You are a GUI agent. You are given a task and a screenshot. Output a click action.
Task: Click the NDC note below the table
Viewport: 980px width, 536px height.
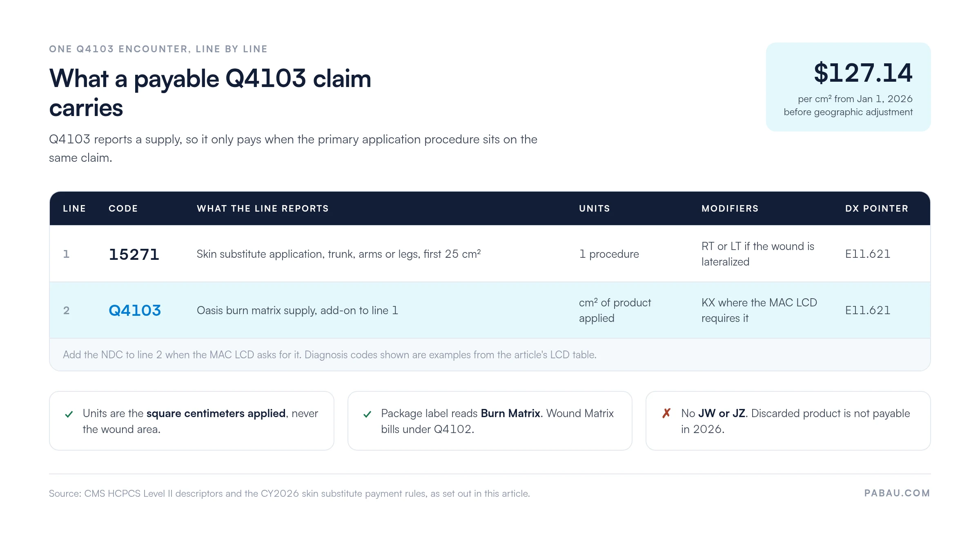(x=330, y=355)
